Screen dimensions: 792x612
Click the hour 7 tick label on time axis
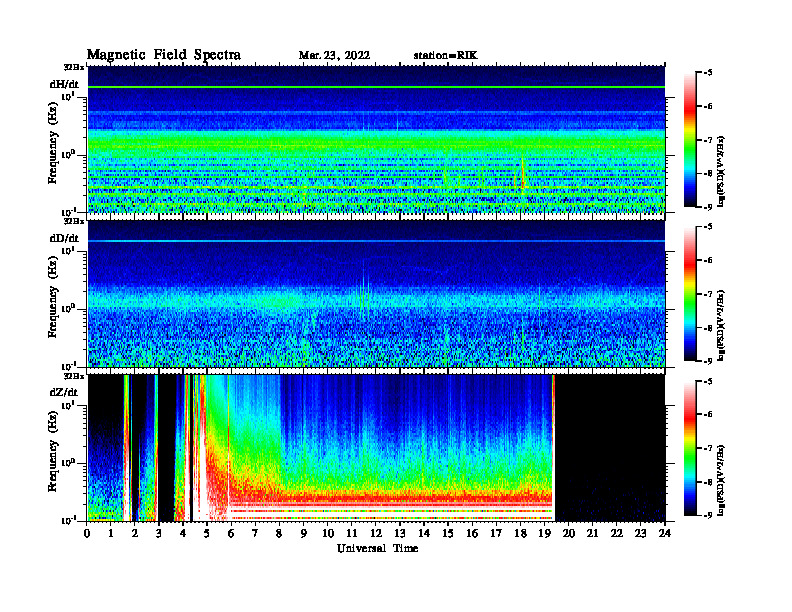(x=255, y=533)
